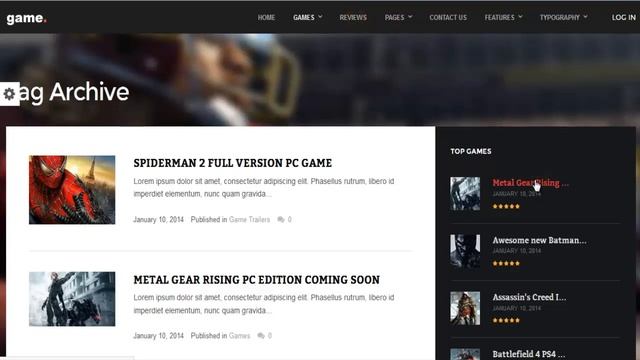Click Batman sidebar thumbnail

click(x=465, y=251)
